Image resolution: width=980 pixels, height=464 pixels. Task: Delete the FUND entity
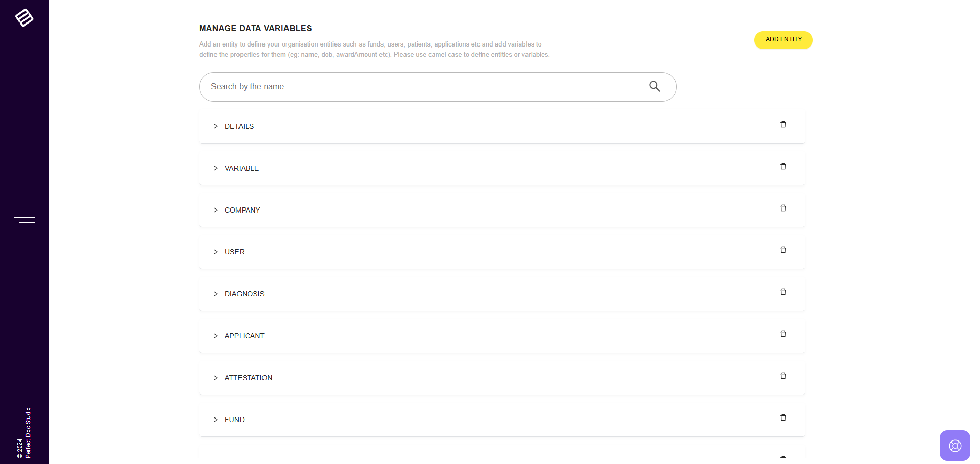pos(783,418)
